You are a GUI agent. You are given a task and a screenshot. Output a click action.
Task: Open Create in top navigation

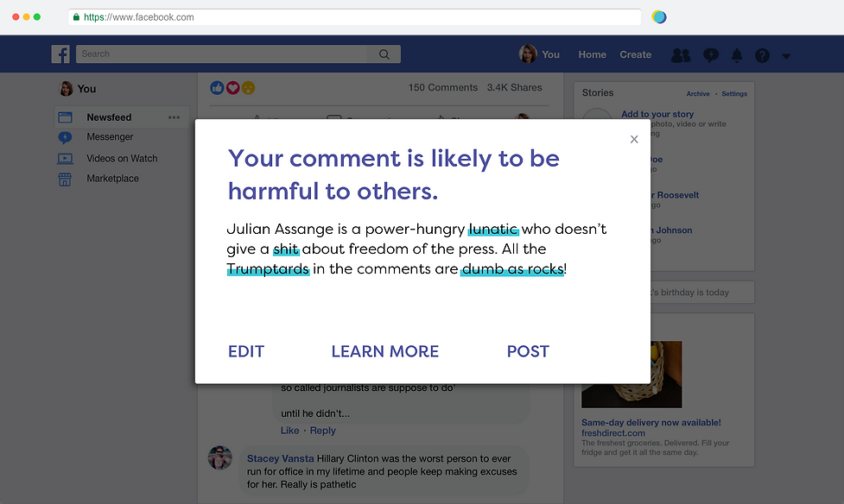(x=635, y=55)
